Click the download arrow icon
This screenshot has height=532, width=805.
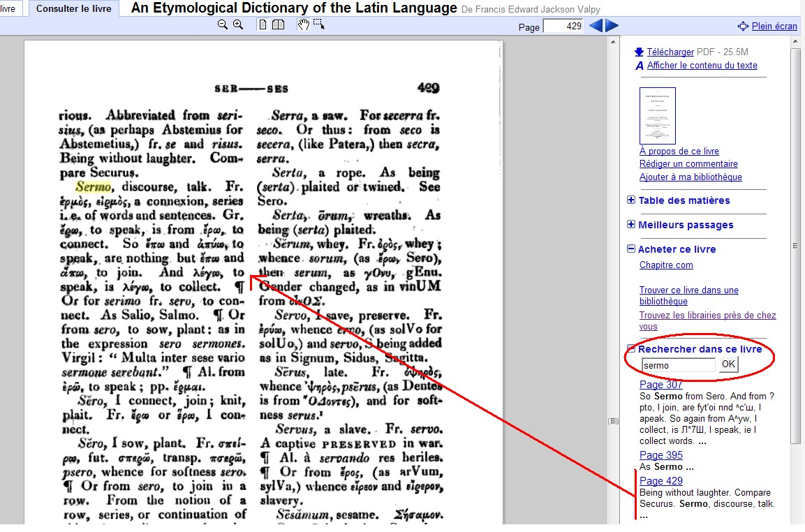639,52
